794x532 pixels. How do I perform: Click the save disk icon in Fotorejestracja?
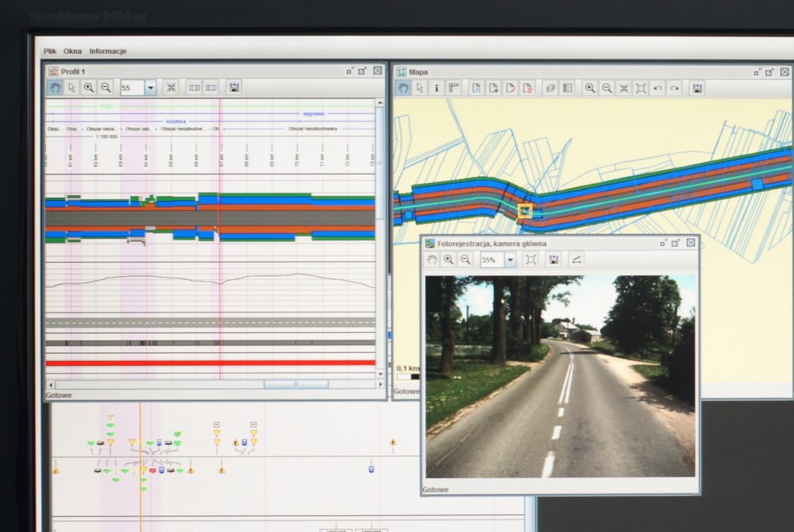[x=554, y=260]
